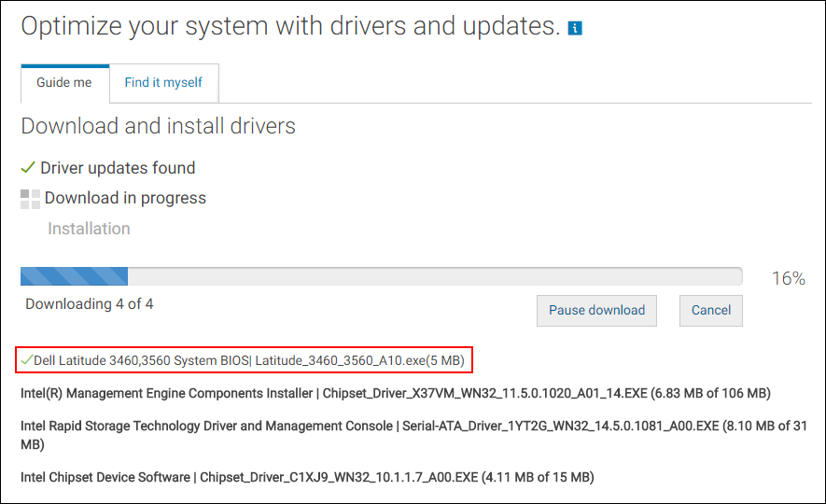This screenshot has height=504, width=826.
Task: Click the loading squares icon beside Download in progress
Action: pos(30,199)
